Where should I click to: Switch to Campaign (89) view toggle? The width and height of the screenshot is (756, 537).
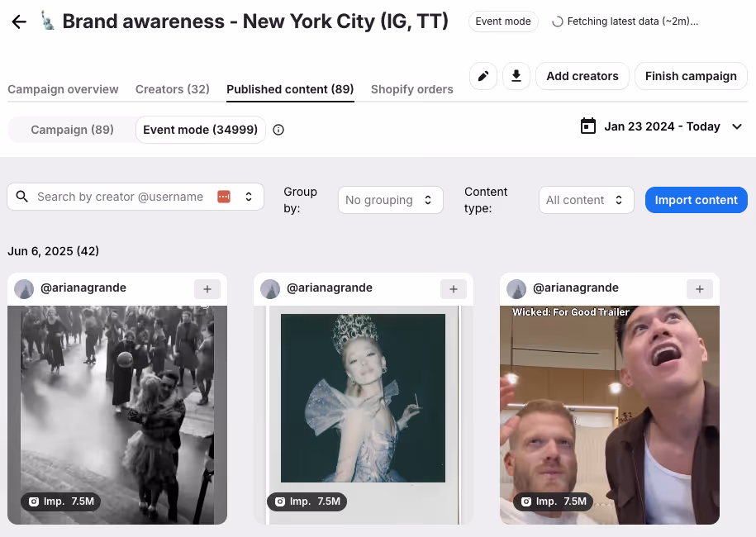73,130
